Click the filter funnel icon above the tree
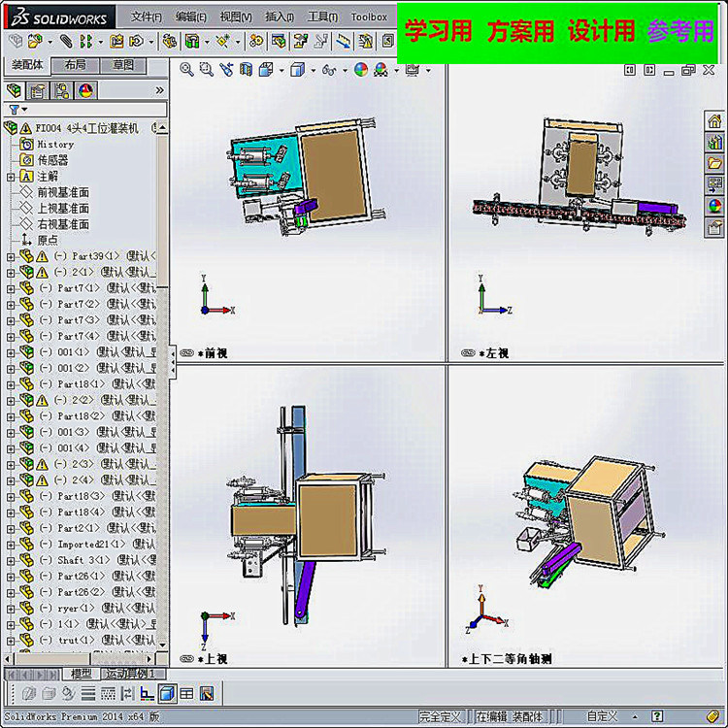 pos(14,110)
